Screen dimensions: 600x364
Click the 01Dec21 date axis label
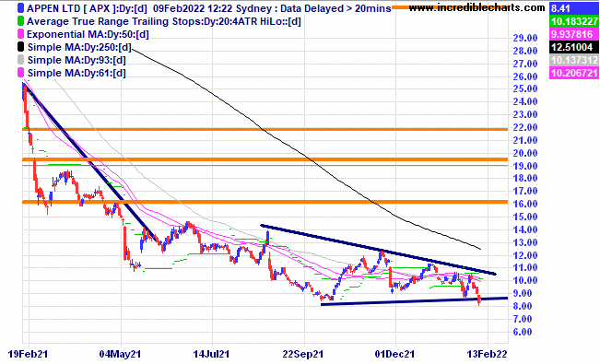(x=394, y=354)
